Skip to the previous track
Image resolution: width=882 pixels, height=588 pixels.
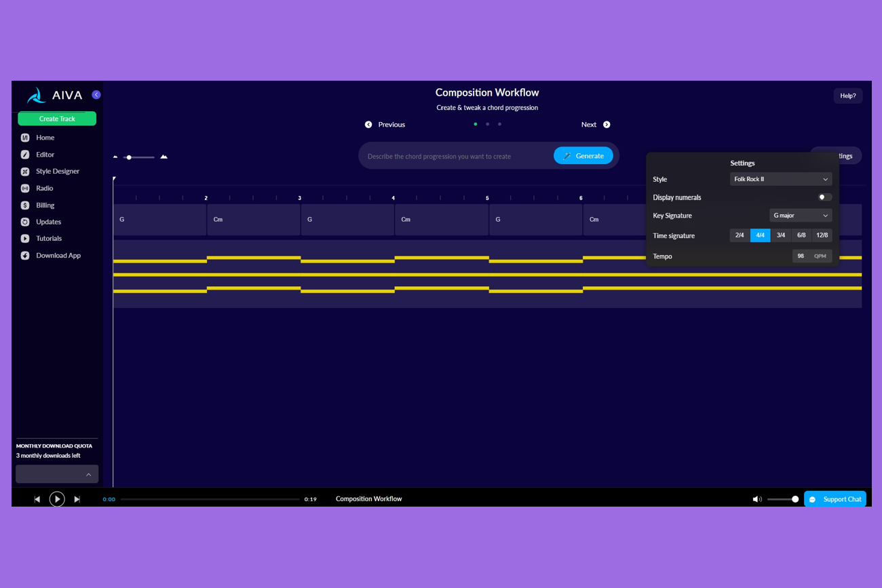(37, 499)
